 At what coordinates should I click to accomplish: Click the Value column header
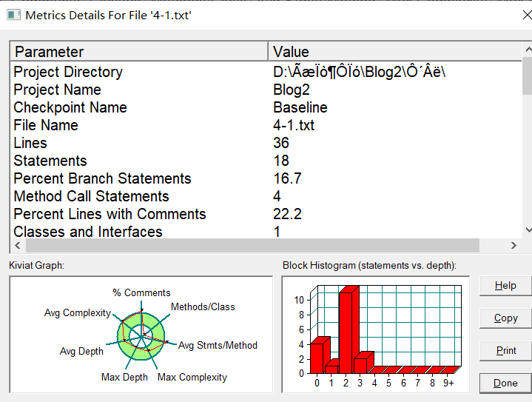[x=394, y=52]
